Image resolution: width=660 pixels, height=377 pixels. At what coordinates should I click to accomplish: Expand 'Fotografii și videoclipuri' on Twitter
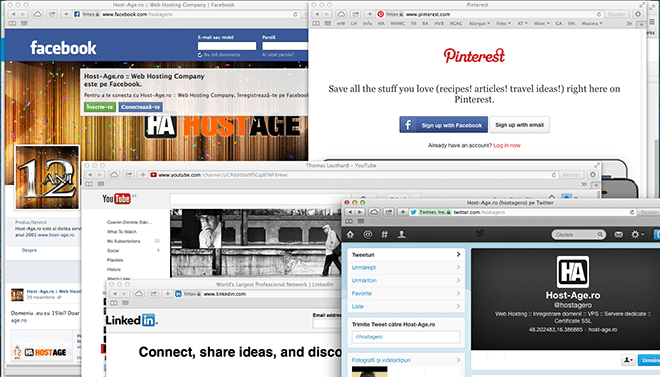point(406,360)
